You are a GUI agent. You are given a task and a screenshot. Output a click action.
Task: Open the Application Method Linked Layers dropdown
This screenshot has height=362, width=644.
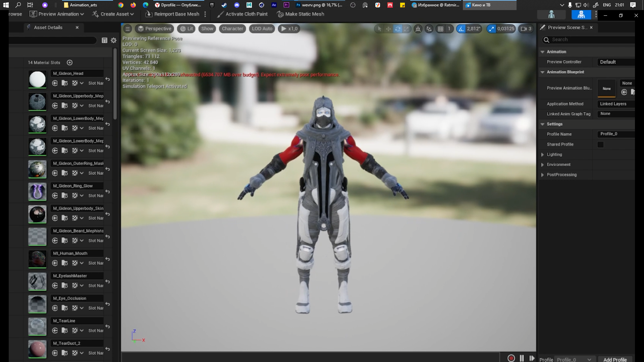click(616, 104)
